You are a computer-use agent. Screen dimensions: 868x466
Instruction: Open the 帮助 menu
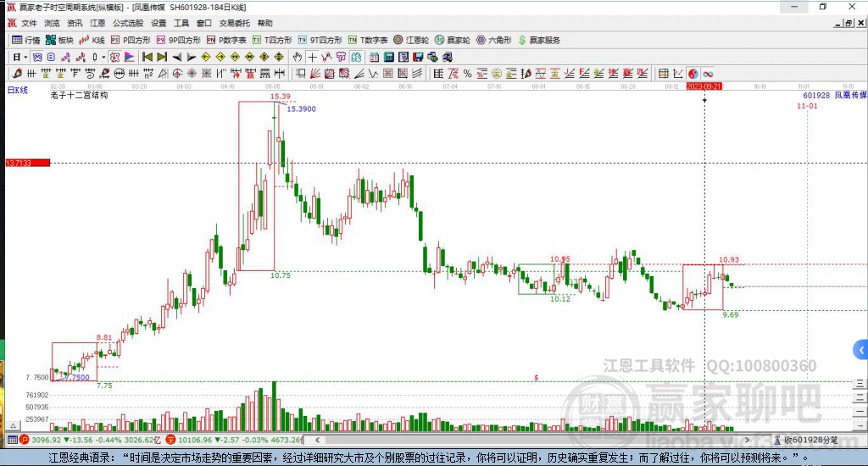pyautogui.click(x=265, y=23)
